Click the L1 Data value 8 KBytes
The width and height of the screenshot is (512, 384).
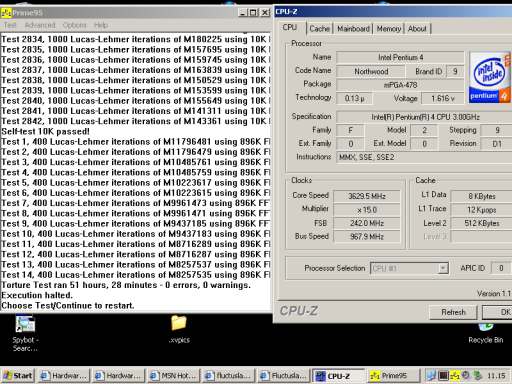click(x=481, y=196)
